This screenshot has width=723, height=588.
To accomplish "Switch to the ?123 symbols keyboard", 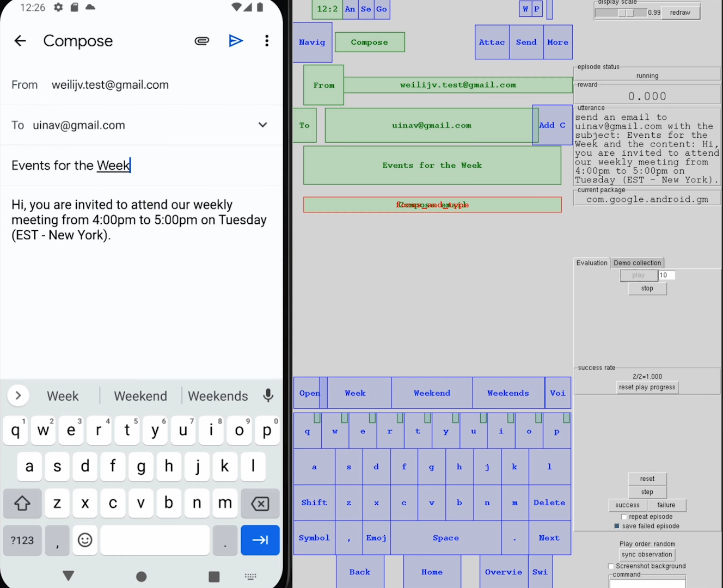I will 22,540.
